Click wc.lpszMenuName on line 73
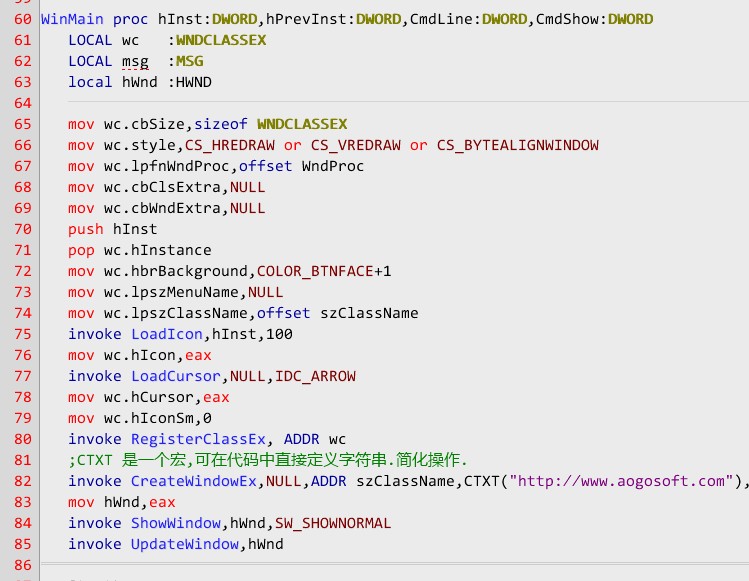This screenshot has height=581, width=749. 171,292
